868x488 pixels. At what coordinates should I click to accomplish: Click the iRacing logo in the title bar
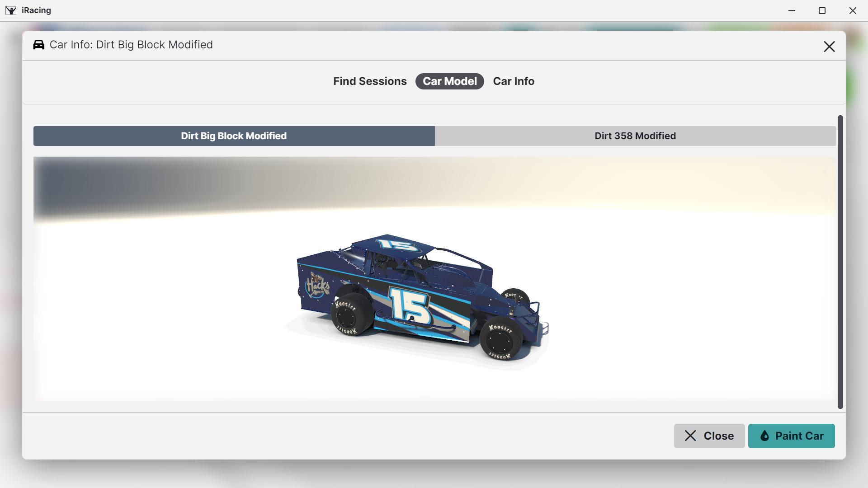(10, 10)
